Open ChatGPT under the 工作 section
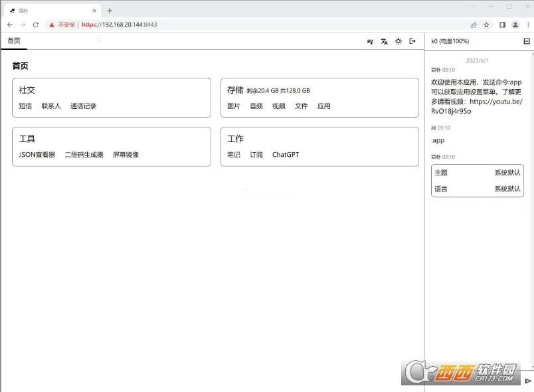 (x=285, y=154)
